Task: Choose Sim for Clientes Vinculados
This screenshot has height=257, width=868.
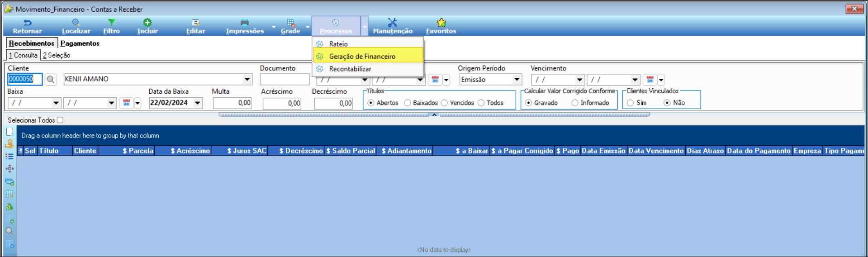Action: (631, 103)
